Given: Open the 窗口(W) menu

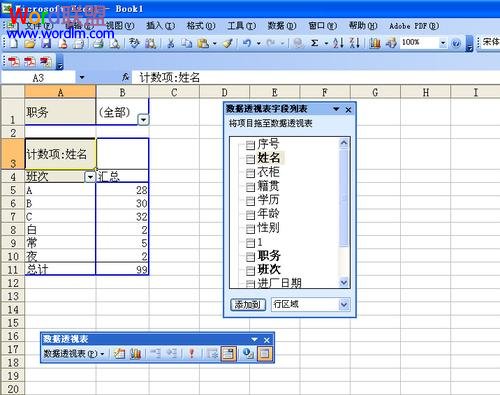Looking at the screenshot, I should (x=323, y=26).
